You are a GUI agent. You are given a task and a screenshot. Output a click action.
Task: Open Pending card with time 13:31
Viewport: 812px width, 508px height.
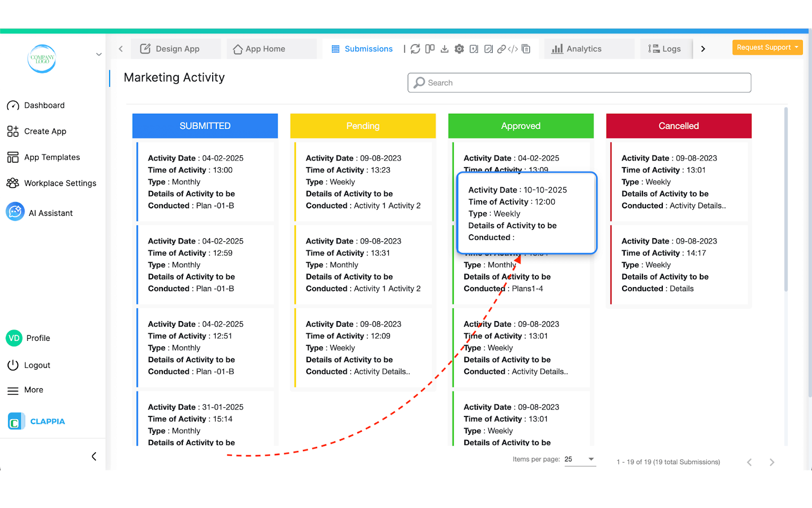click(363, 265)
